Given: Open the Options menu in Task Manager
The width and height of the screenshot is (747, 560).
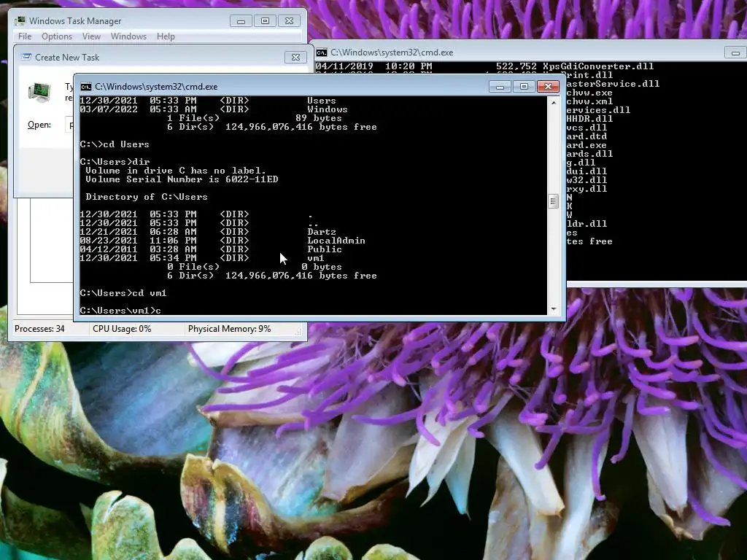Looking at the screenshot, I should tap(57, 36).
